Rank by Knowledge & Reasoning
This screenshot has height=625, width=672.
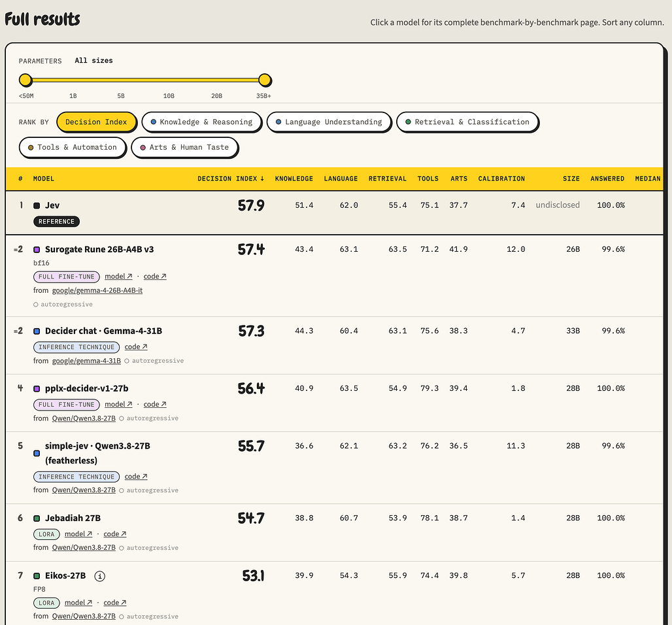coord(201,122)
